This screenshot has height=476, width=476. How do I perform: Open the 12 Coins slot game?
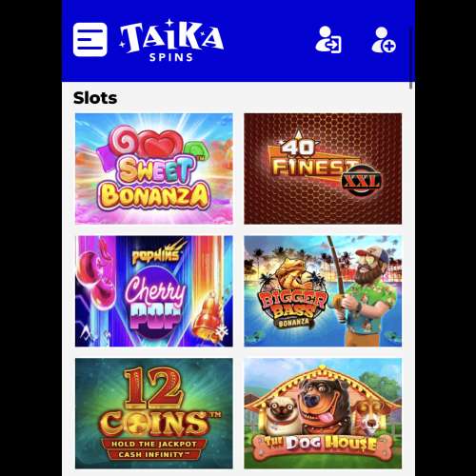tap(154, 413)
